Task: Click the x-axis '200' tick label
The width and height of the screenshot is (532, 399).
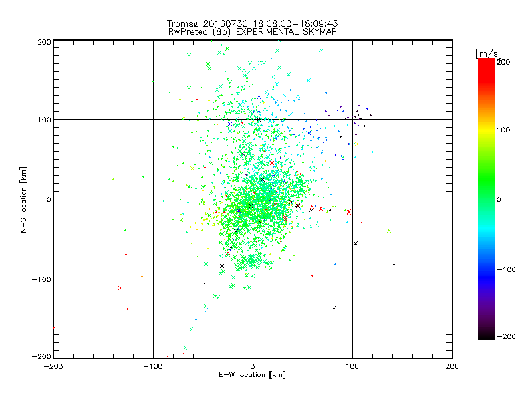Action: tap(452, 366)
